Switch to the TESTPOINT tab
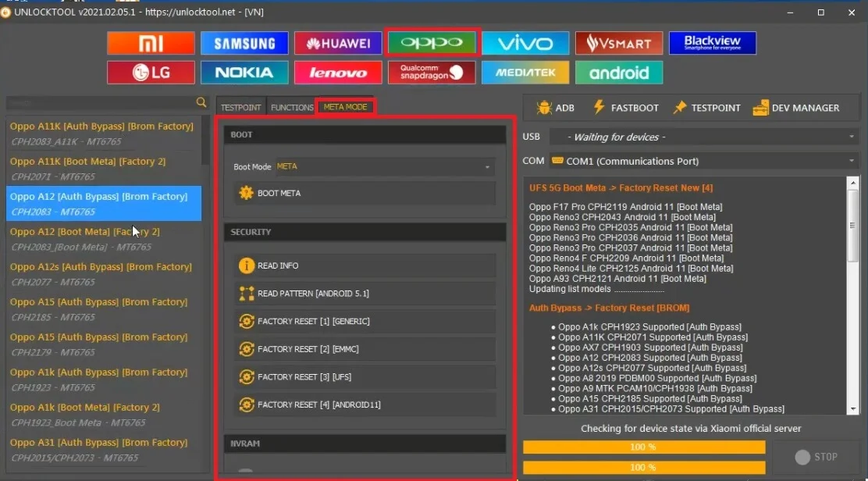This screenshot has width=868, height=481. click(240, 108)
